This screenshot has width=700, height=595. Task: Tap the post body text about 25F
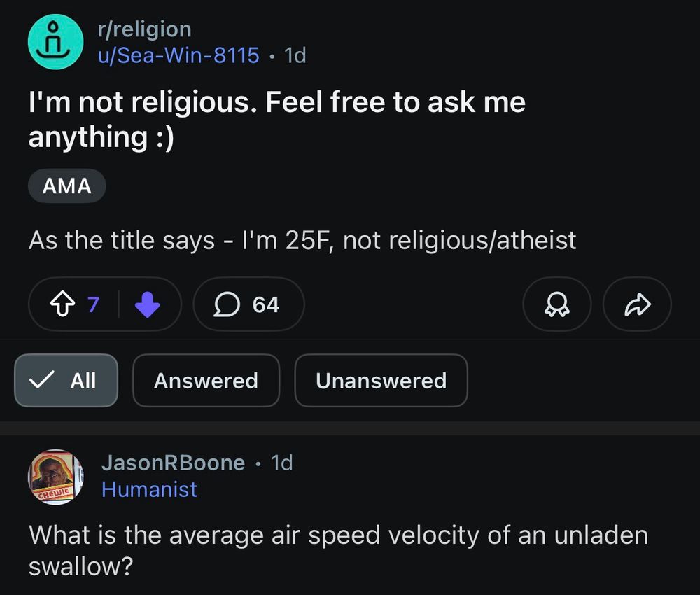[302, 241]
